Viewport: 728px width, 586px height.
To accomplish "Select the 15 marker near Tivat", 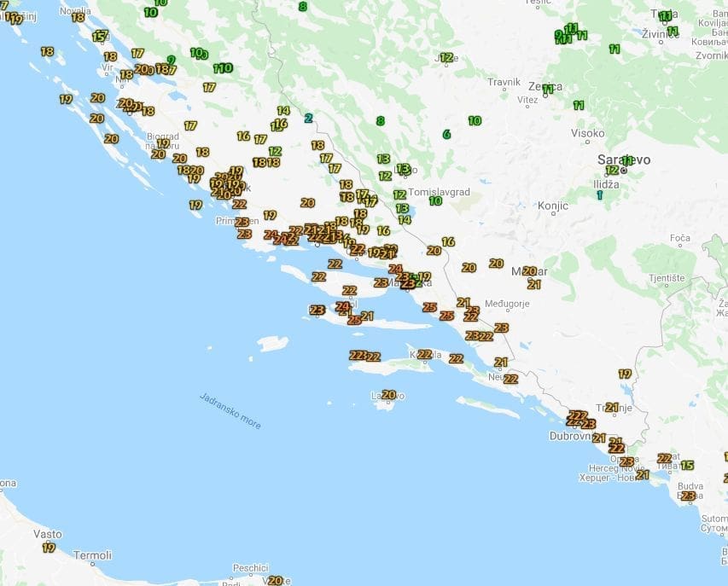I will 687,466.
